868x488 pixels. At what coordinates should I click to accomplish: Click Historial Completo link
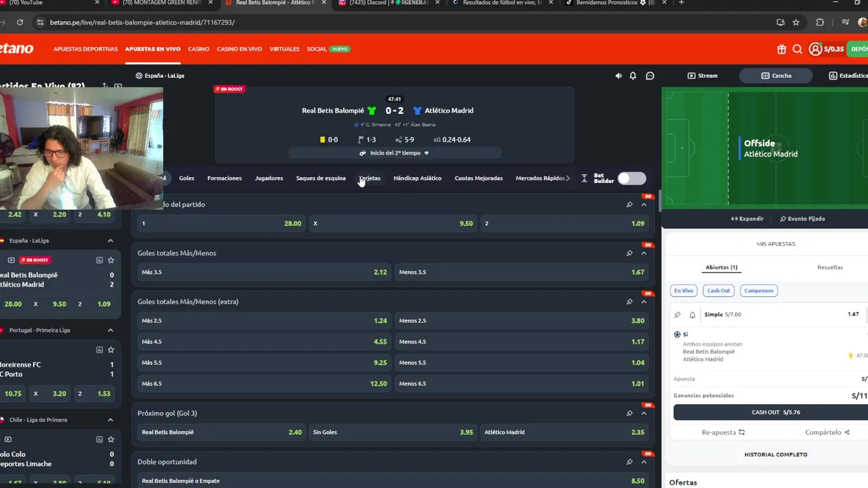click(776, 454)
